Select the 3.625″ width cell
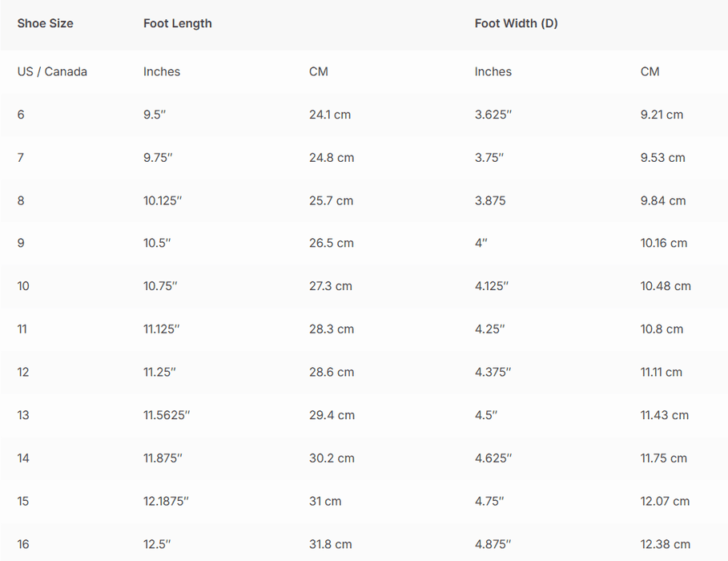Screen dimensions: 728x561 pos(493,115)
